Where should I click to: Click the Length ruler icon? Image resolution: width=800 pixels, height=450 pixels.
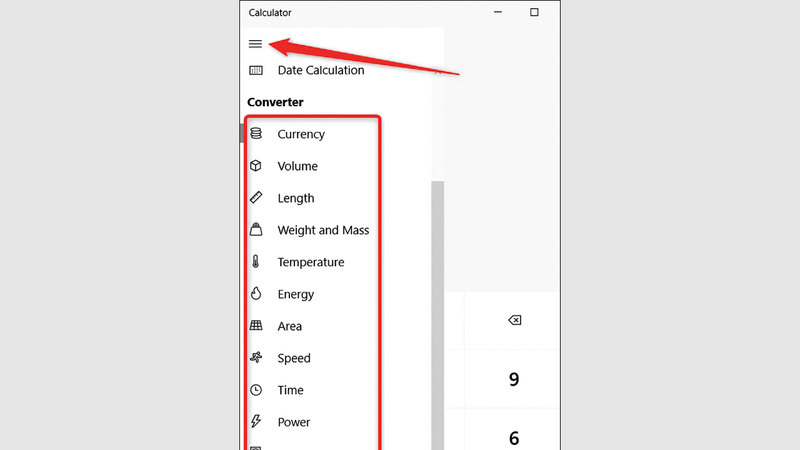click(x=256, y=198)
